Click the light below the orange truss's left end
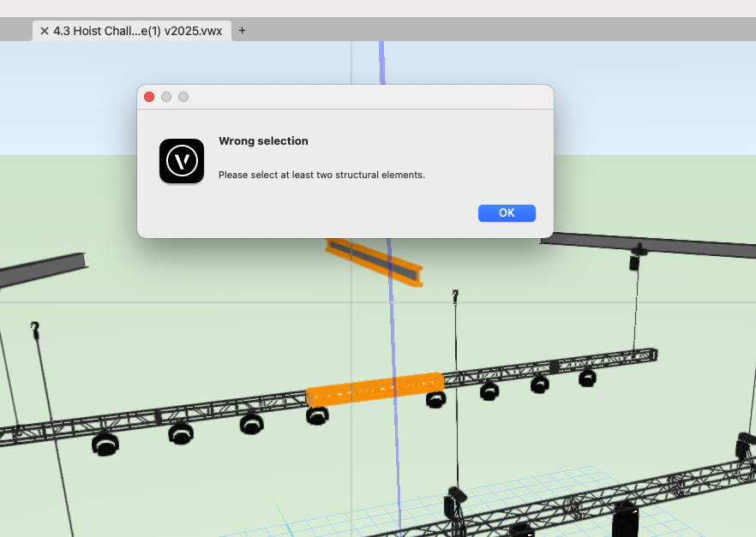This screenshot has width=756, height=537. click(x=317, y=415)
